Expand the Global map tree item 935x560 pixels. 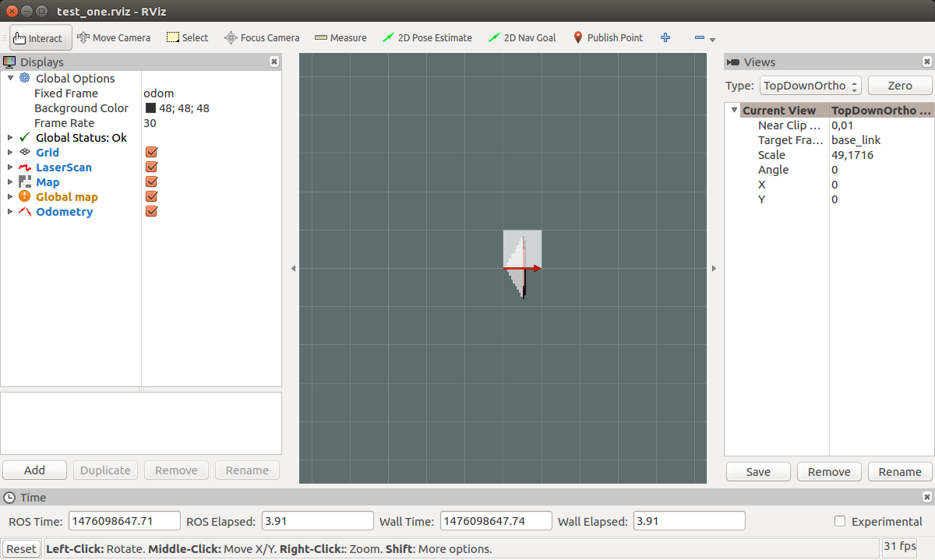10,197
